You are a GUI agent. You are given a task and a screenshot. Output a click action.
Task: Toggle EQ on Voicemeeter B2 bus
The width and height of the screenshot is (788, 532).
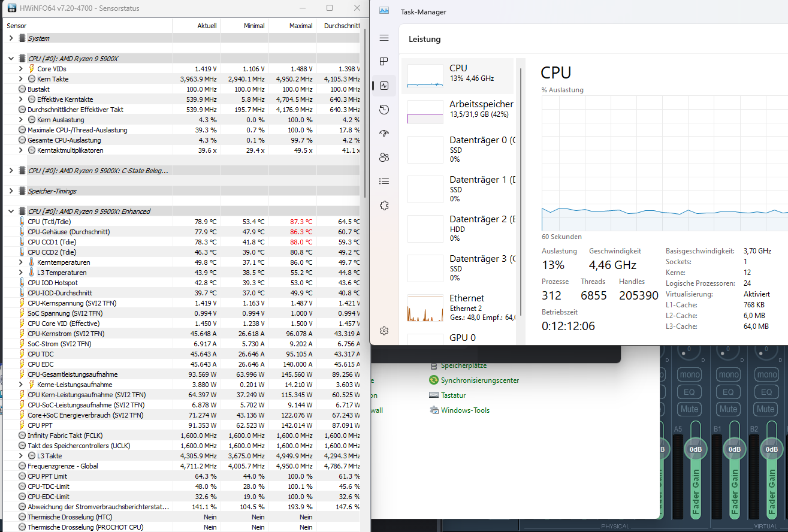(x=766, y=392)
